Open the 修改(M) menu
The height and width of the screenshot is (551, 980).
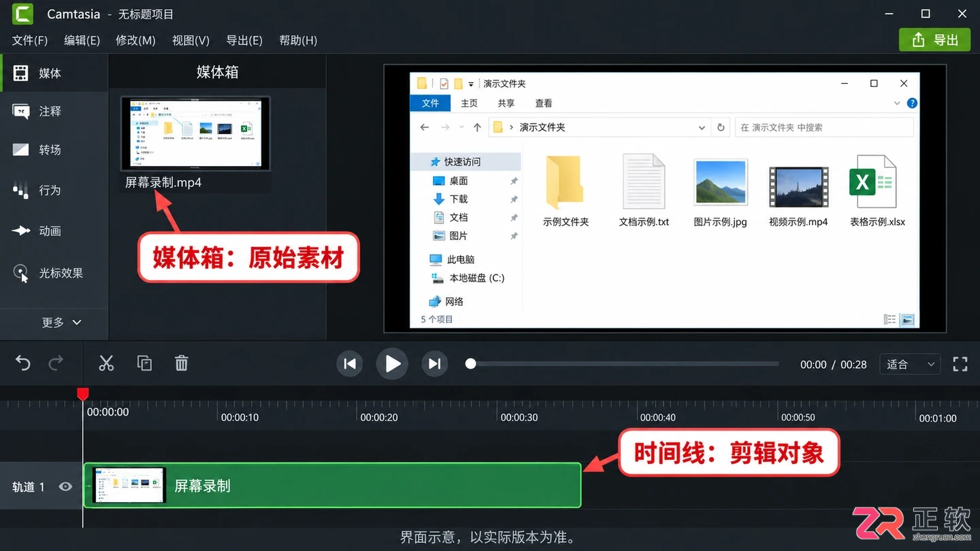click(x=135, y=40)
